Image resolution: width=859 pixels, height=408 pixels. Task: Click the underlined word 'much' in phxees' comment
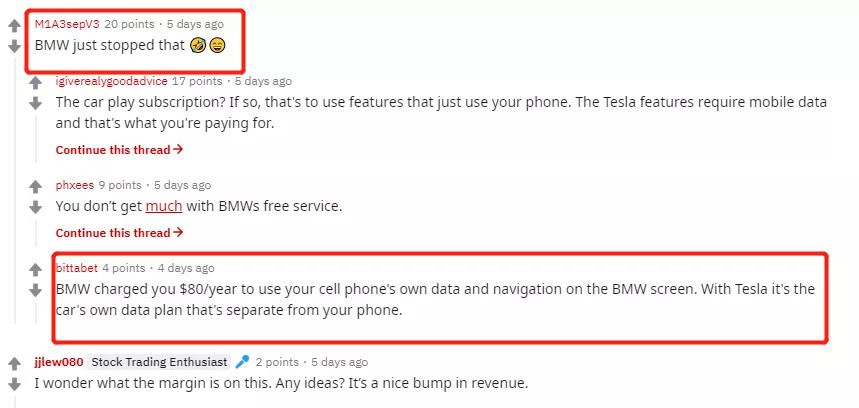tap(163, 207)
